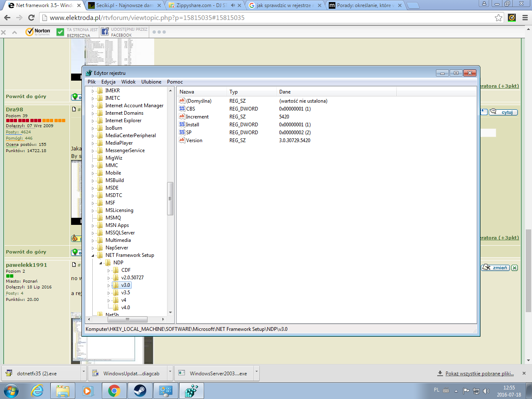532x399 pixels.
Task: Click the address bar URL
Action: coord(147,17)
